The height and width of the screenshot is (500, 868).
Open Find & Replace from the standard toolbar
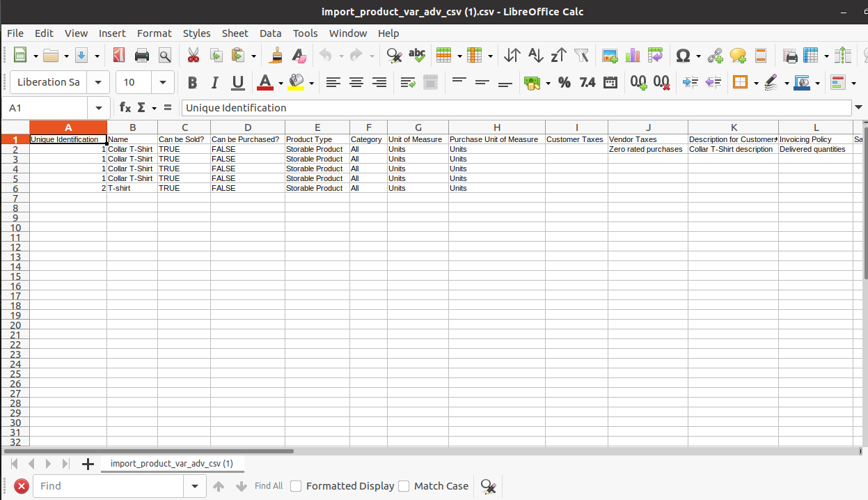point(394,55)
